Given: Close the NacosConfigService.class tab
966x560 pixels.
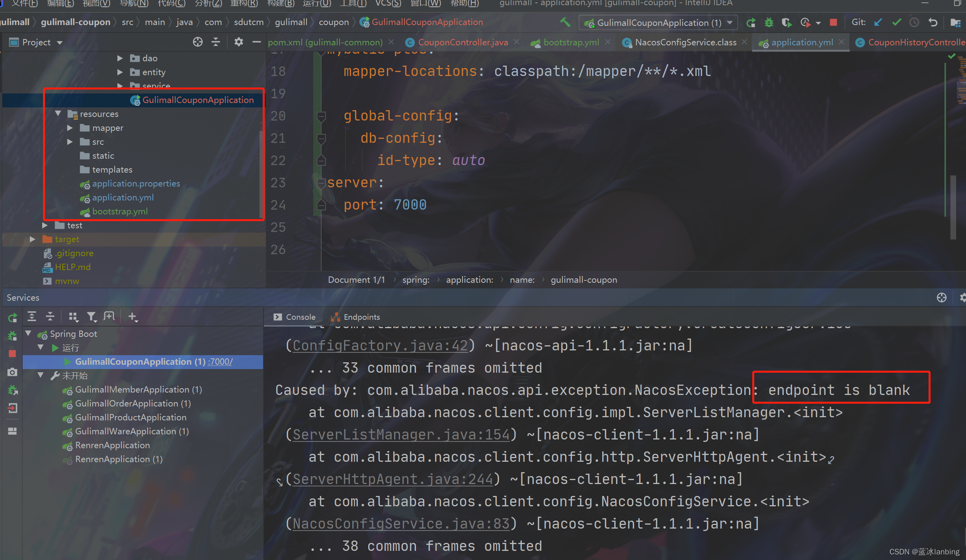Looking at the screenshot, I should [744, 42].
